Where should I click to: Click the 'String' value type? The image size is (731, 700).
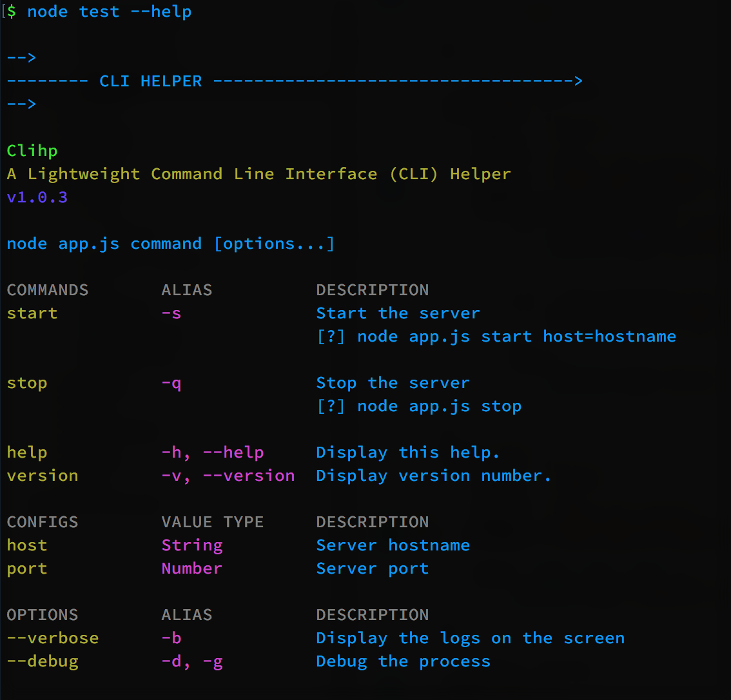click(x=192, y=545)
